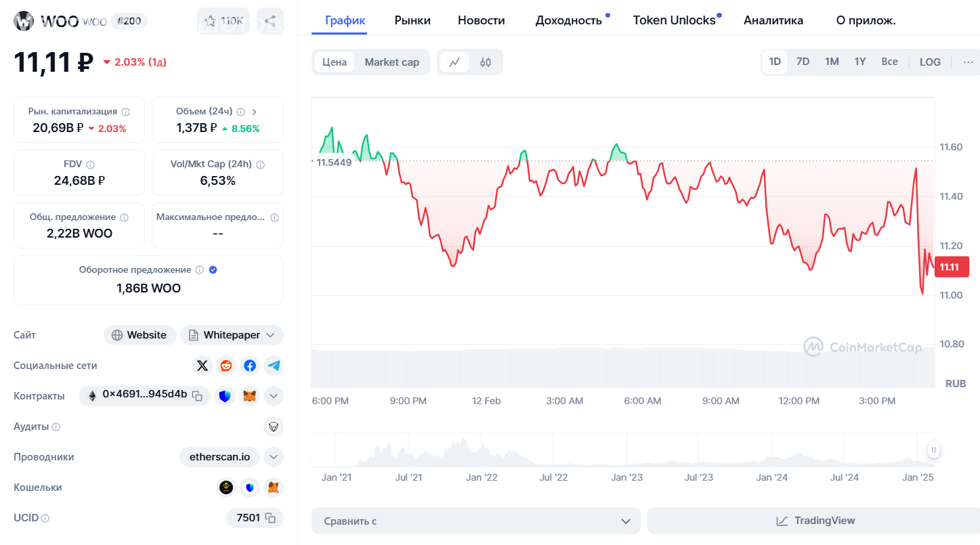The height and width of the screenshot is (545, 980).
Task: Expand more contracts chevron
Action: [274, 396]
